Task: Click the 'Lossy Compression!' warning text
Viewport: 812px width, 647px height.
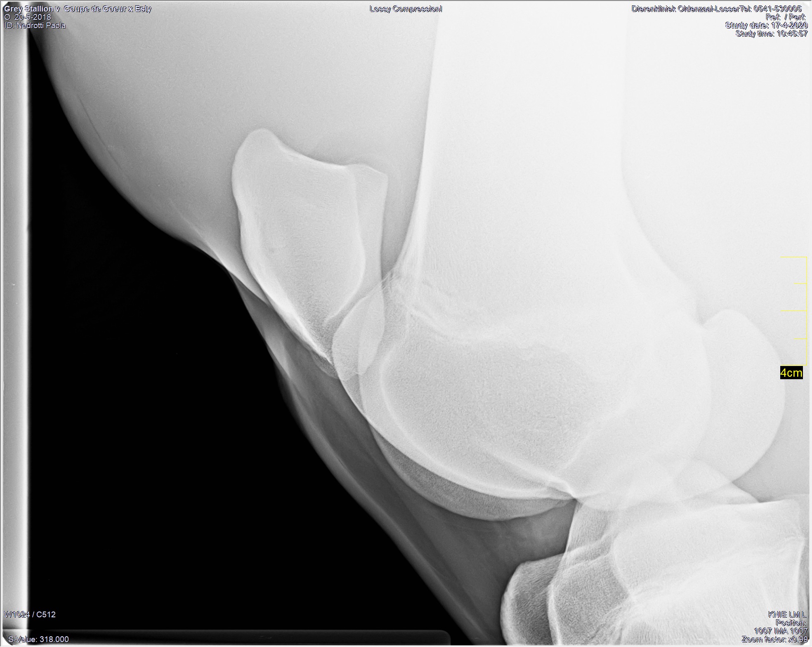Action: [406, 9]
